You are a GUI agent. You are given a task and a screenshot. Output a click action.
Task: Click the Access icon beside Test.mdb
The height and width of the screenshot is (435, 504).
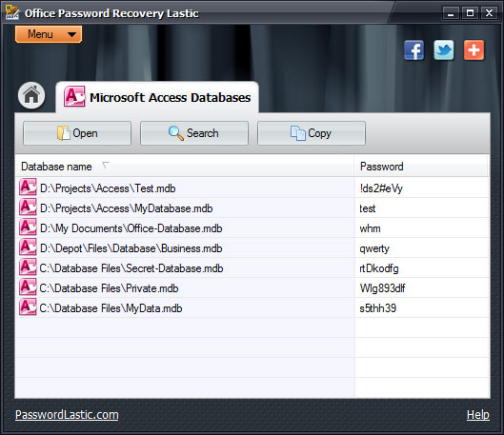pos(28,188)
